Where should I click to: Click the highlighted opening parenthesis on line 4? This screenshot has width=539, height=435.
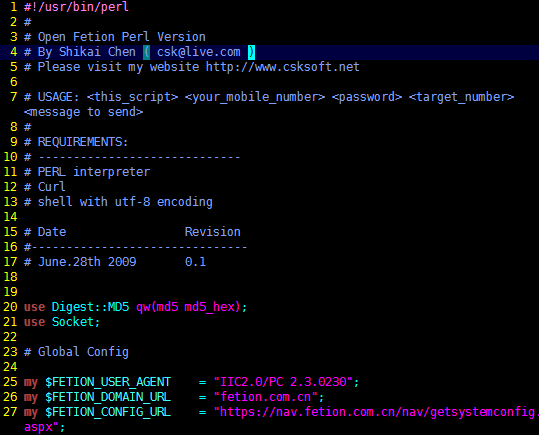click(x=146, y=52)
